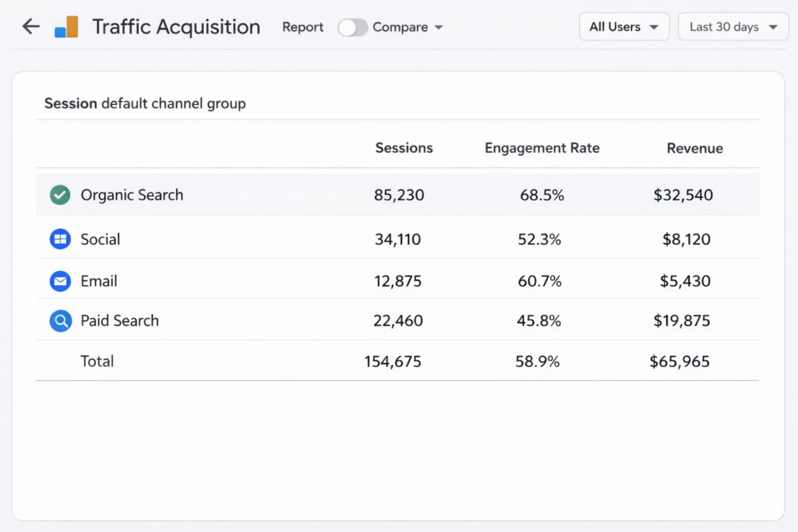
Task: Click the Google Analytics logo icon
Action: click(x=65, y=26)
